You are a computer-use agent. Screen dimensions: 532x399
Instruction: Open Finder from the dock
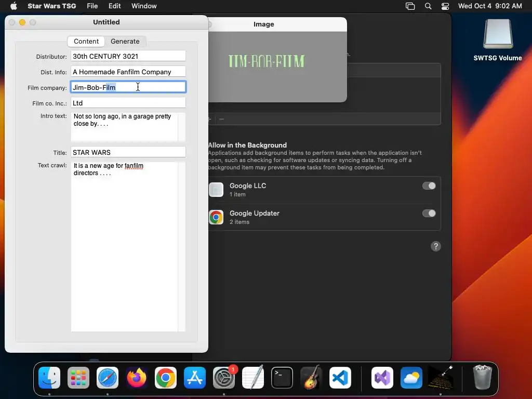tap(49, 378)
